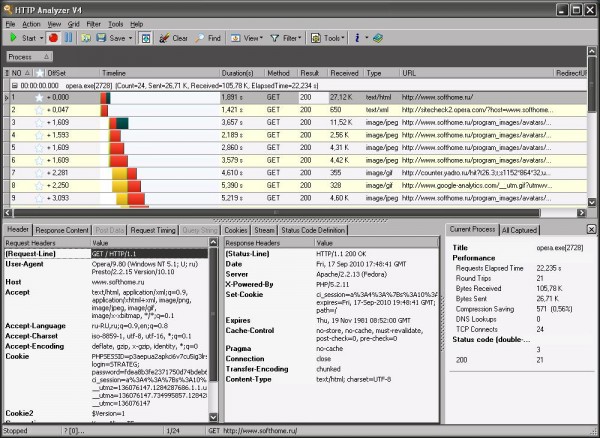The height and width of the screenshot is (438, 600).
Task: Open the dropdown arrow next to Start
Action: [41, 38]
